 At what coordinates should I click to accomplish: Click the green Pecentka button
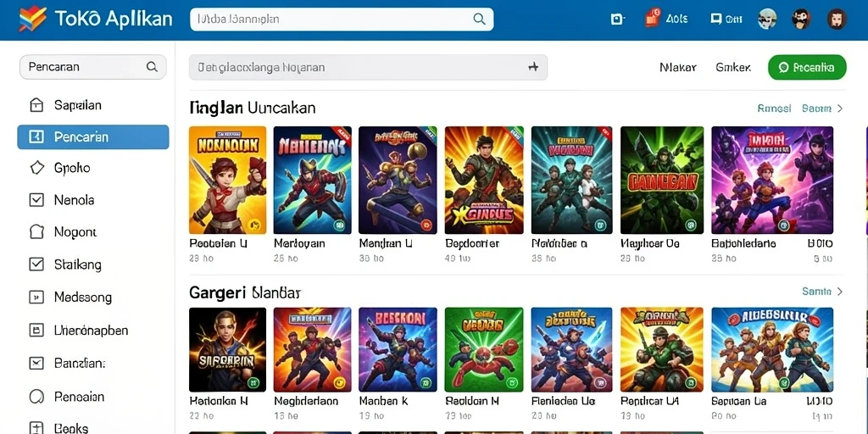[807, 68]
